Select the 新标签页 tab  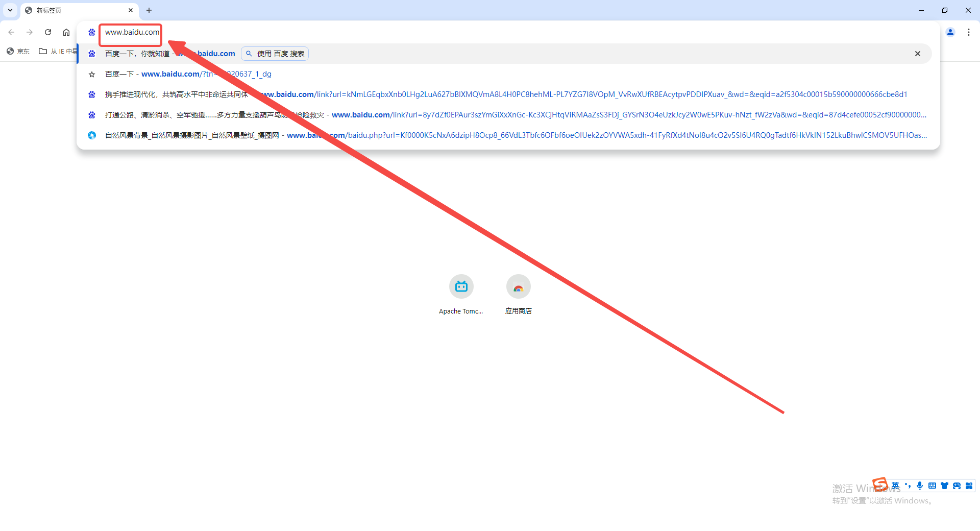coord(80,10)
